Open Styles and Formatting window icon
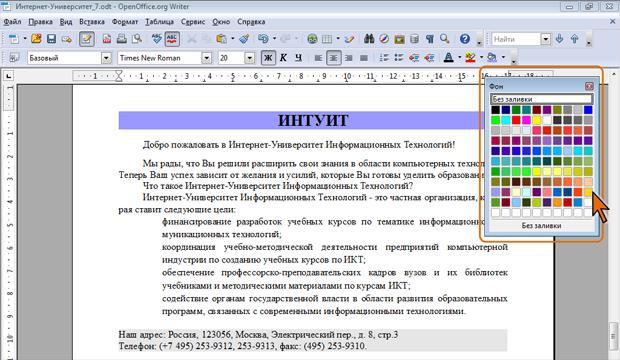 14,58
